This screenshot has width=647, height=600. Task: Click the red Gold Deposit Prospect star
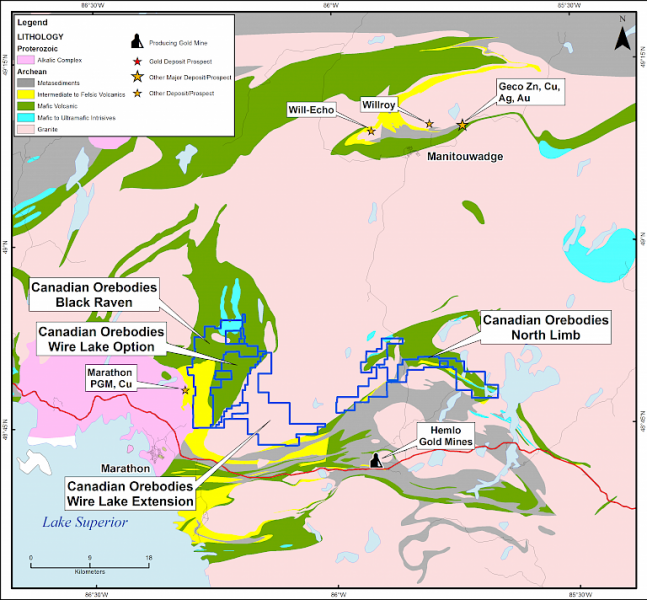click(135, 61)
